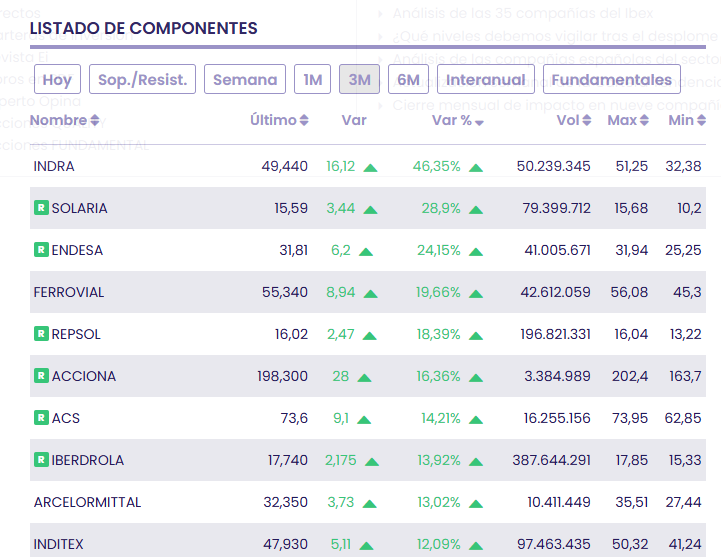Switch to the Hoy period tab
The width and height of the screenshot is (721, 557).
click(57, 80)
